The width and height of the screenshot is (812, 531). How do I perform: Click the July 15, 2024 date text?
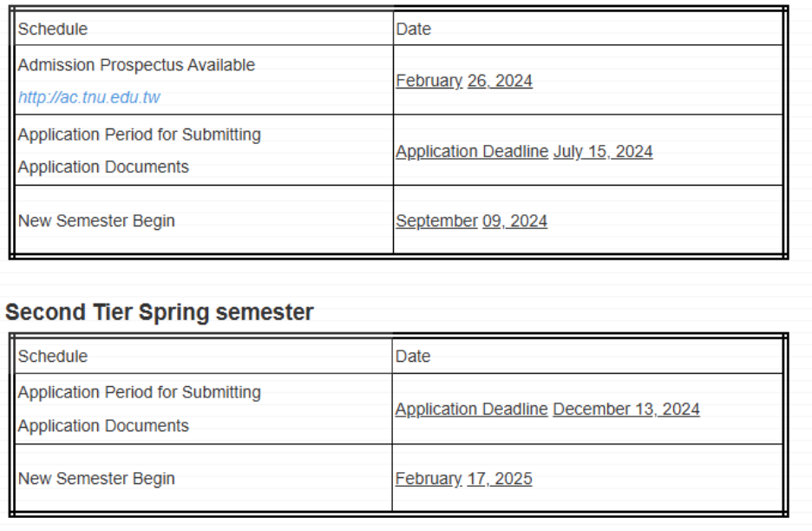coord(603,152)
